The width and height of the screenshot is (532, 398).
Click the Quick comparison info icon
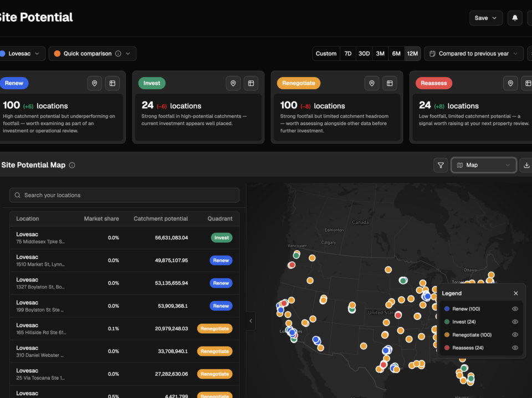[x=118, y=54]
